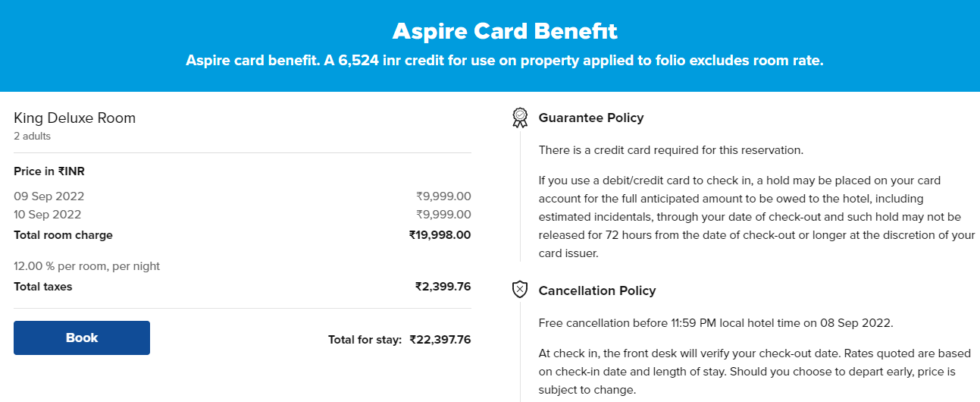Click the Guarantee Policy heading

point(591,118)
